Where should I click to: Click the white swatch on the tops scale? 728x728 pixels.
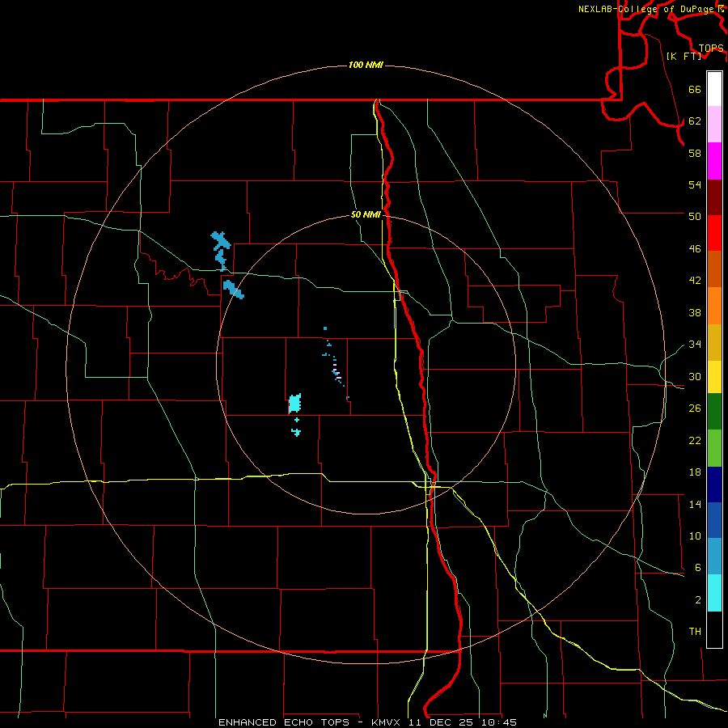tap(714, 89)
